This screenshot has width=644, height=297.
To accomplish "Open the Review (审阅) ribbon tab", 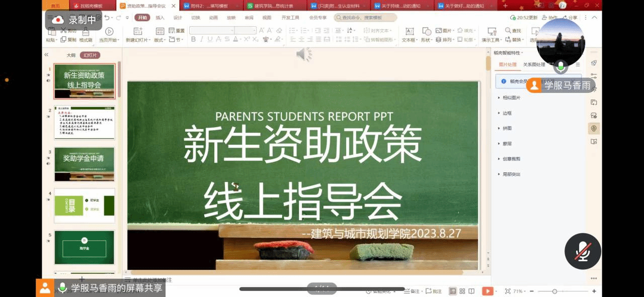I will coord(249,18).
